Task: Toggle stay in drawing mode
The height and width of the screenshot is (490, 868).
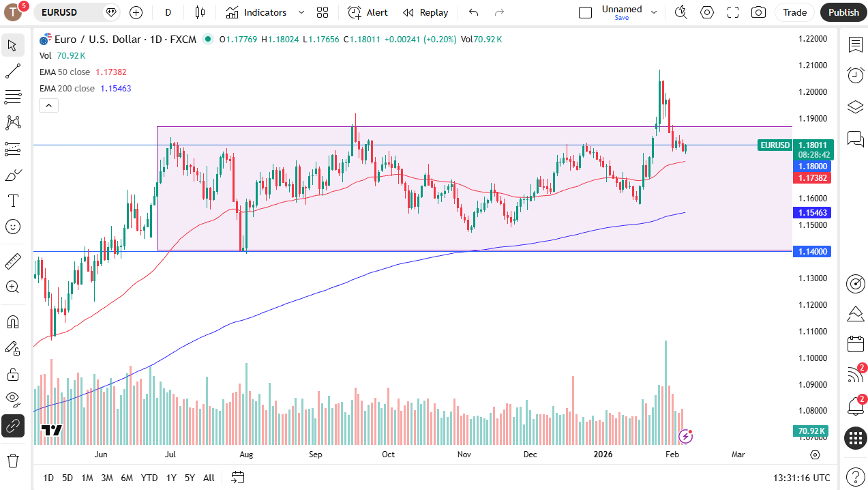Action: point(12,348)
